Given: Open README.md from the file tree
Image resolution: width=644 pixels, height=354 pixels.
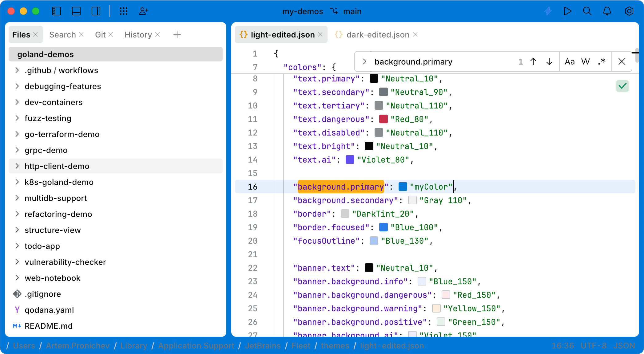Looking at the screenshot, I should pos(49,326).
